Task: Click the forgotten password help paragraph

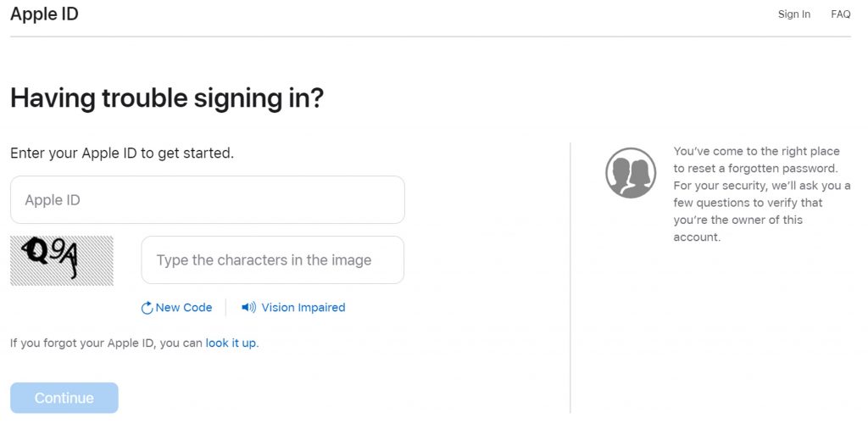Action: (x=761, y=194)
